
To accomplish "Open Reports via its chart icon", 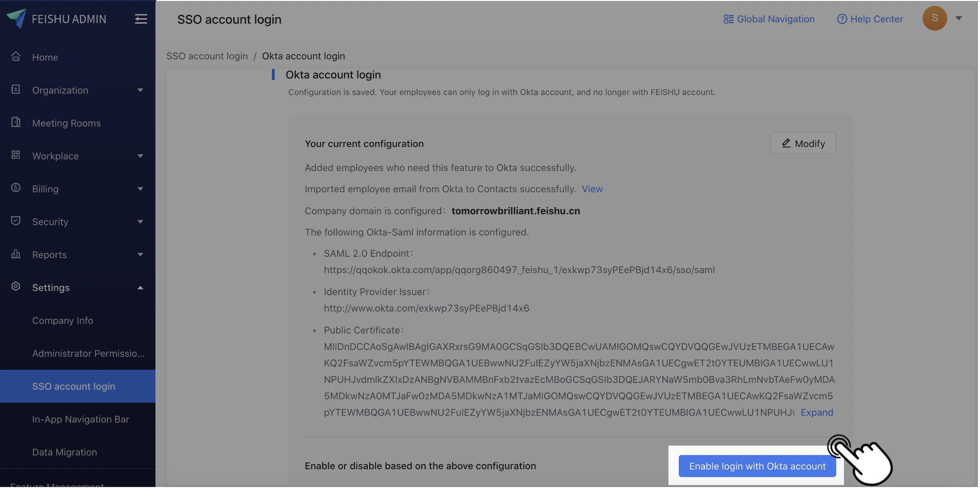I will [15, 254].
